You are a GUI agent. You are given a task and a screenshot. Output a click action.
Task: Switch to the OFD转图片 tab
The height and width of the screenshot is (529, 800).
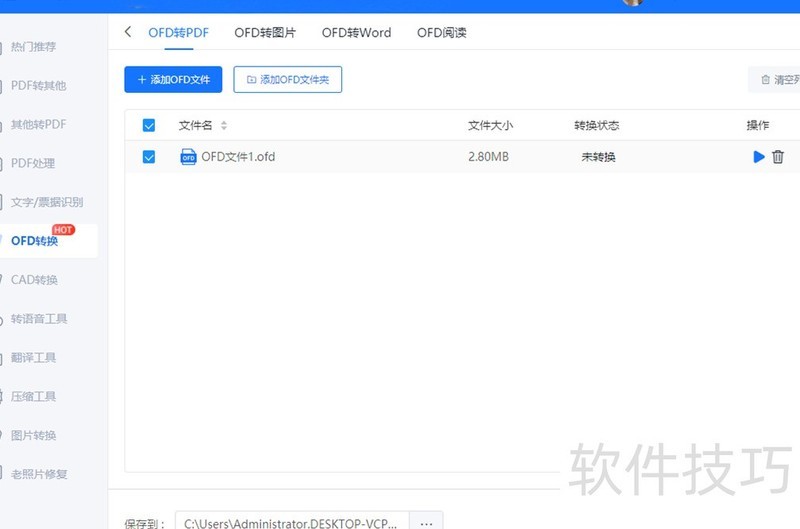[x=265, y=33]
